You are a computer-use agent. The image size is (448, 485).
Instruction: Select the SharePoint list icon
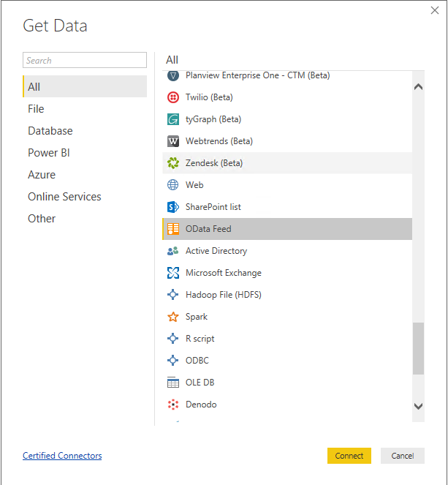(x=173, y=207)
